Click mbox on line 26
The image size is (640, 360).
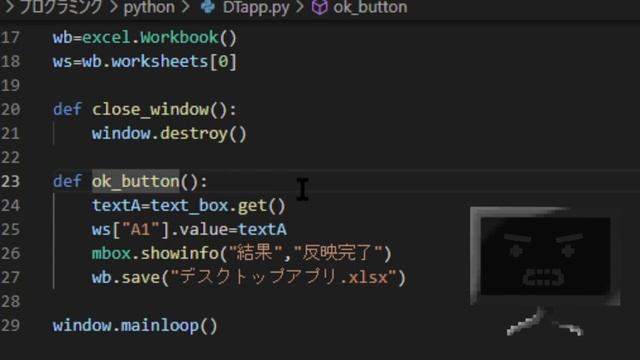[111, 253]
